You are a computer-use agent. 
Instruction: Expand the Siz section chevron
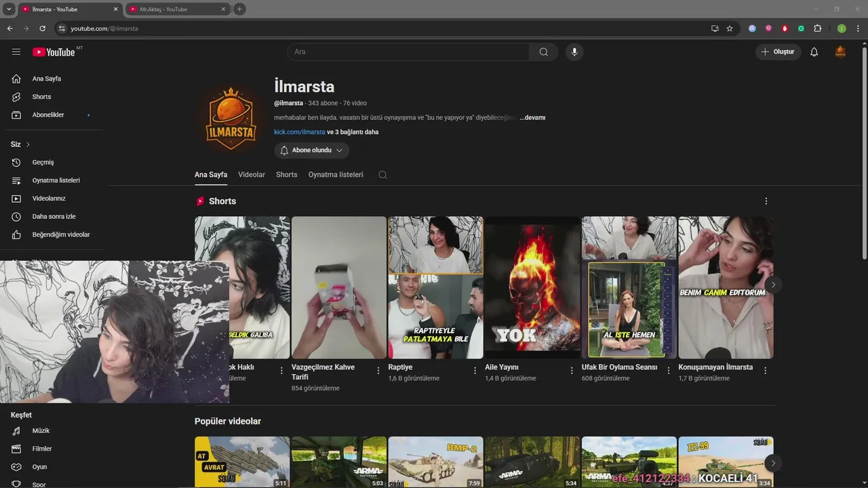pyautogui.click(x=28, y=144)
